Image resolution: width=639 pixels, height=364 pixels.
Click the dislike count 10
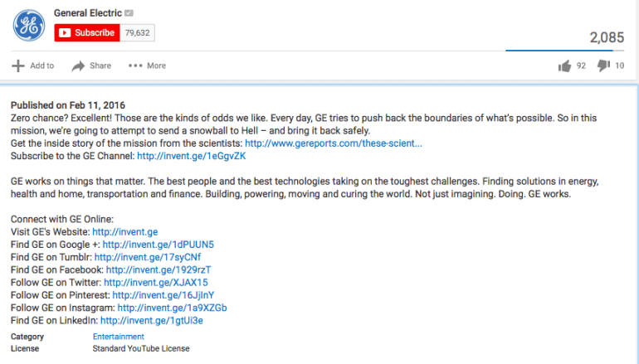coord(619,66)
